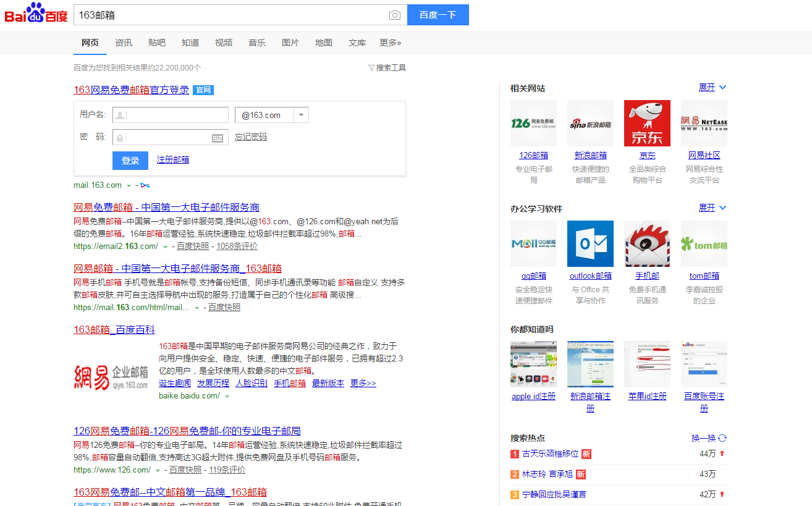Click the 手机邮 envelope logo icon
Viewport: 812px width, 506px height.
[647, 243]
